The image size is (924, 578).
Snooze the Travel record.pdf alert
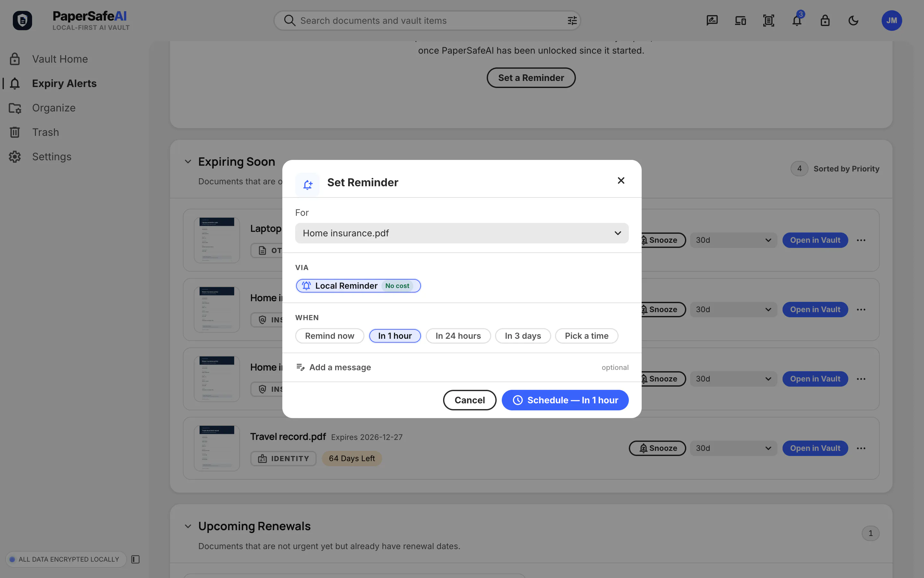tap(657, 448)
